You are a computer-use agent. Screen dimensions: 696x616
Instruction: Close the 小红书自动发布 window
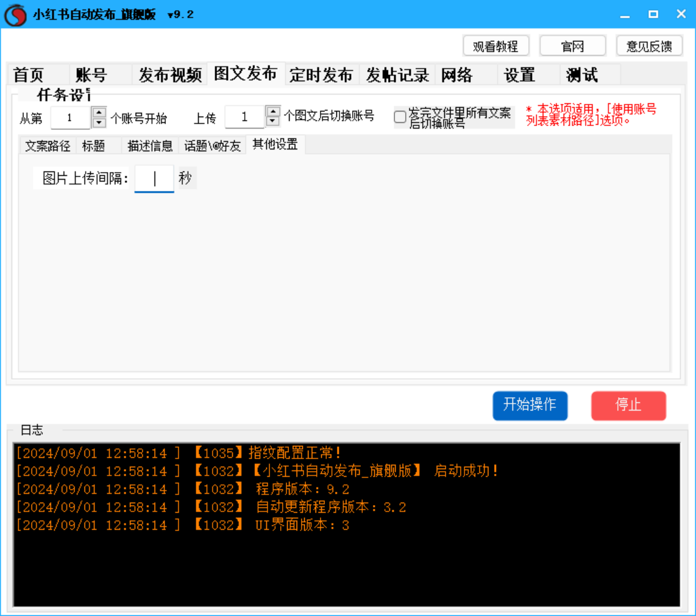pyautogui.click(x=681, y=15)
